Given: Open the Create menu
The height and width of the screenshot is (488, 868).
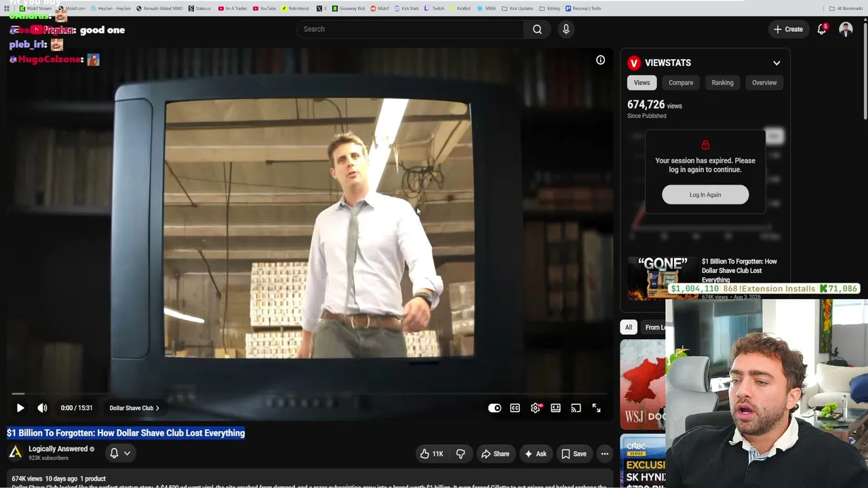Looking at the screenshot, I should point(788,29).
